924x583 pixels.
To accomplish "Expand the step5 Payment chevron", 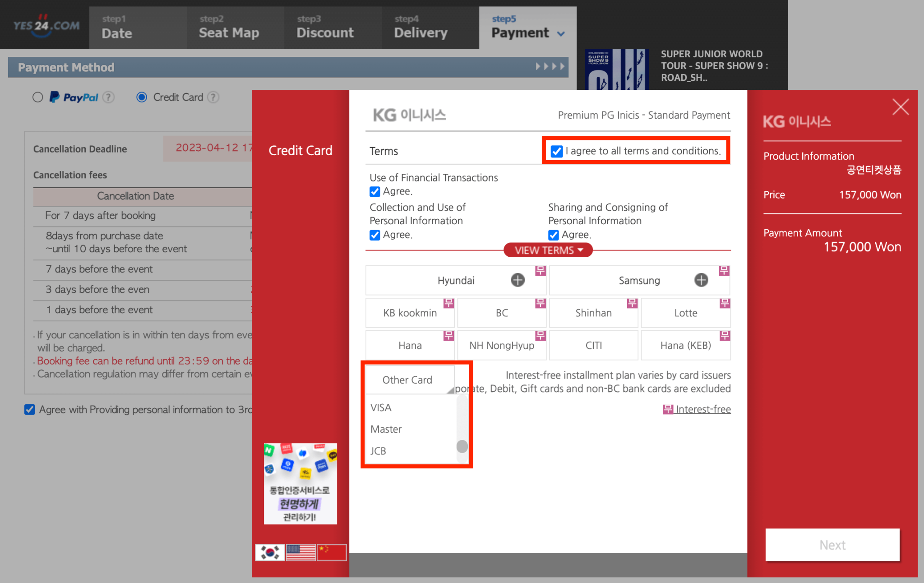I will pos(561,34).
